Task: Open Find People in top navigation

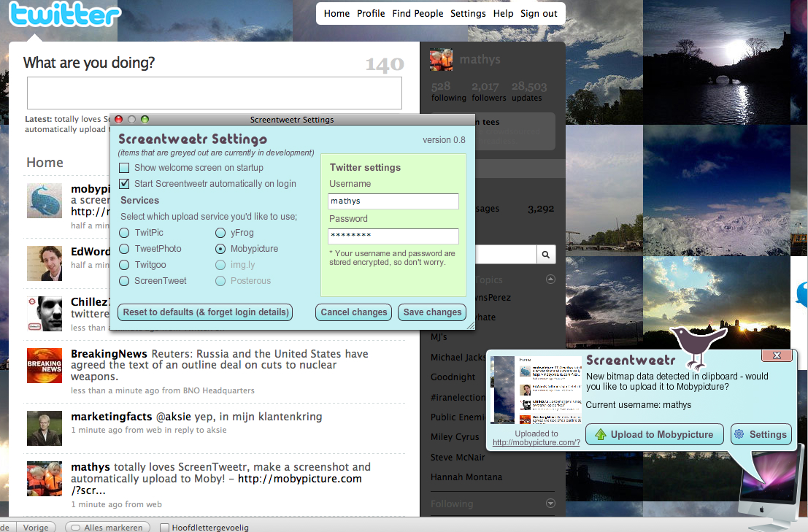Action: [418, 13]
